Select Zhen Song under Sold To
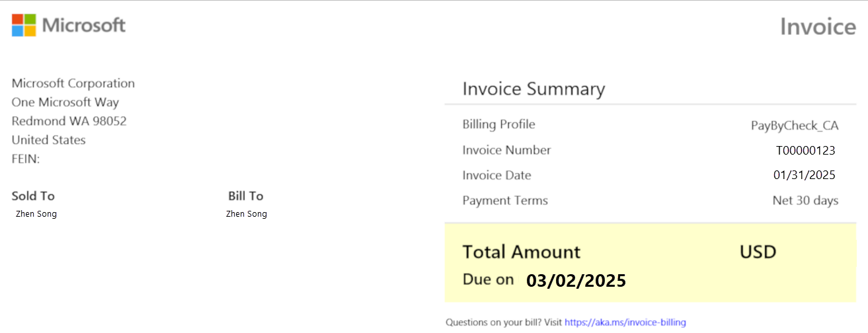This screenshot has height=333, width=868. click(36, 214)
